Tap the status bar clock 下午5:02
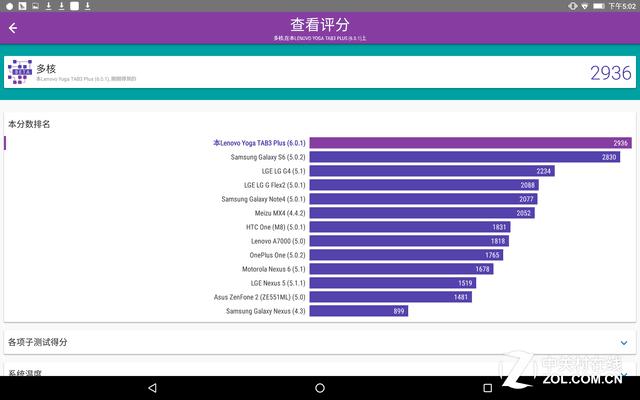Image resolution: width=640 pixels, height=400 pixels. 621,6
